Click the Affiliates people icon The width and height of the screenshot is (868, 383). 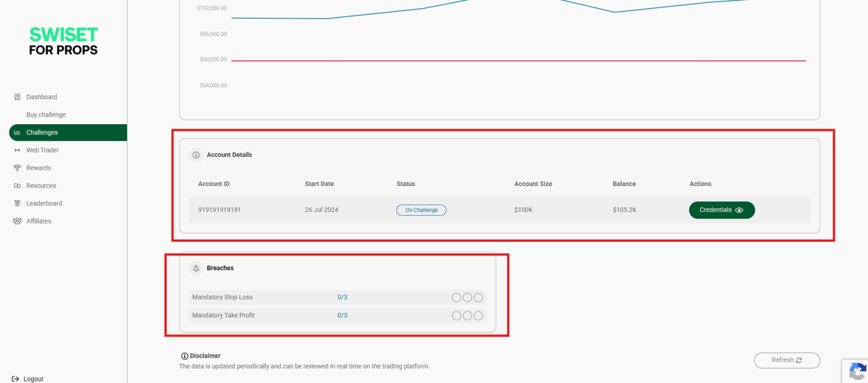pos(17,221)
